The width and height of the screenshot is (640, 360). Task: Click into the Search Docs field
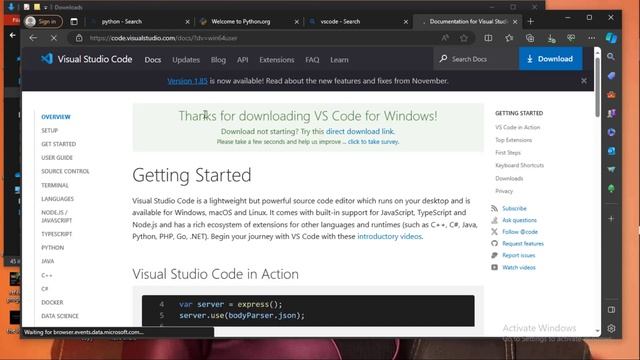[x=476, y=59]
